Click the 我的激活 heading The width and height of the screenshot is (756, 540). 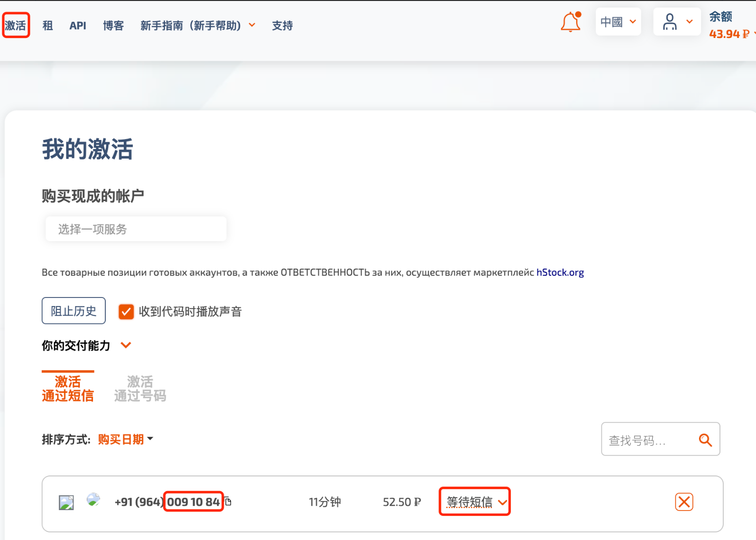tap(87, 149)
